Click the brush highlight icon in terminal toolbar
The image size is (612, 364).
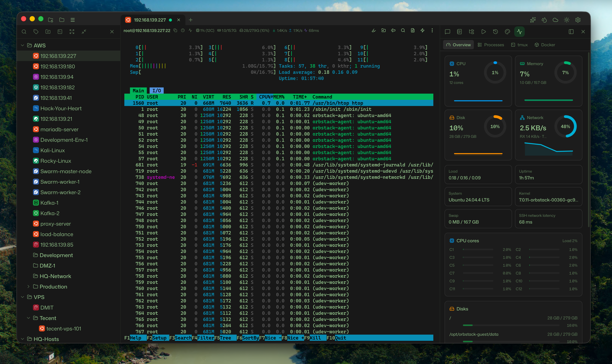[374, 30]
